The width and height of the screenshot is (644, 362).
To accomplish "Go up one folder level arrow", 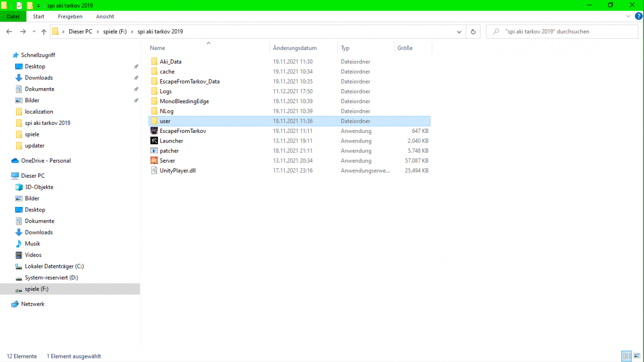I will coord(44,31).
